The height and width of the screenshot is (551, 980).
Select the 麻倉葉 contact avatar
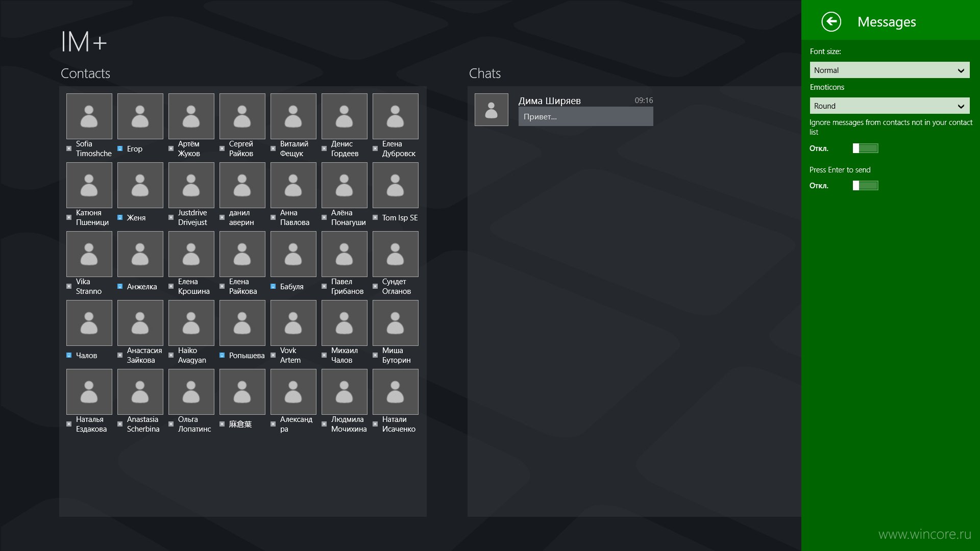coord(242,392)
